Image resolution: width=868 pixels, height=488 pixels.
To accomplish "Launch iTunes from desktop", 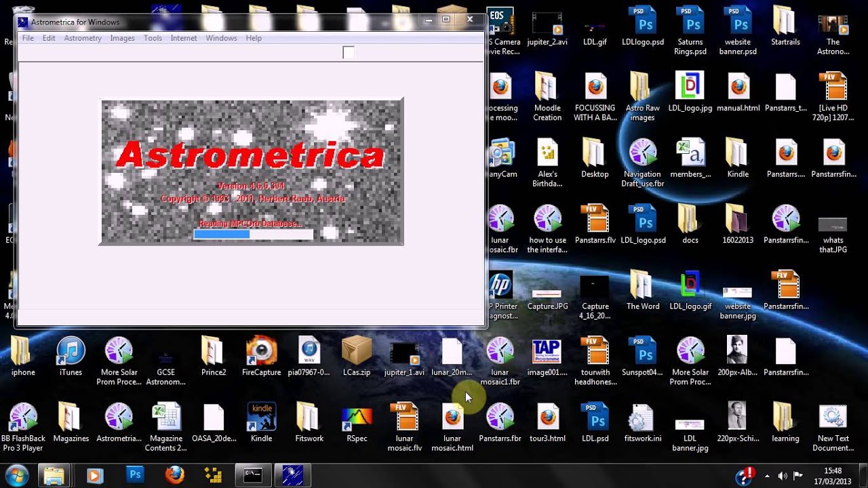I will (x=71, y=357).
